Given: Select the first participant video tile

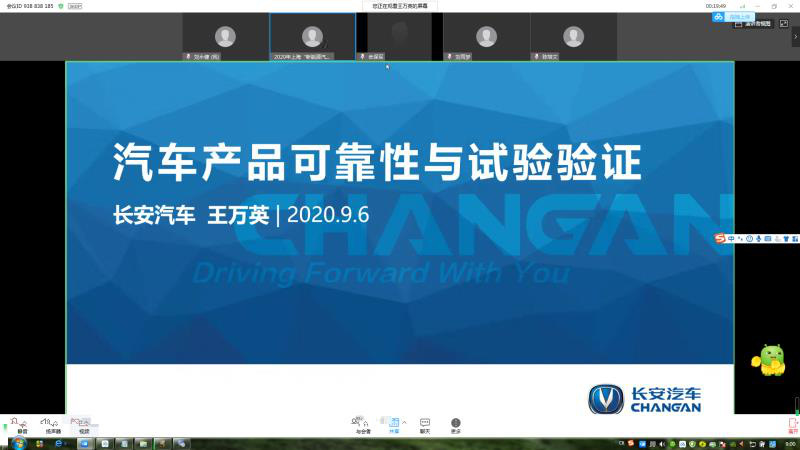Looking at the screenshot, I should pyautogui.click(x=226, y=37).
